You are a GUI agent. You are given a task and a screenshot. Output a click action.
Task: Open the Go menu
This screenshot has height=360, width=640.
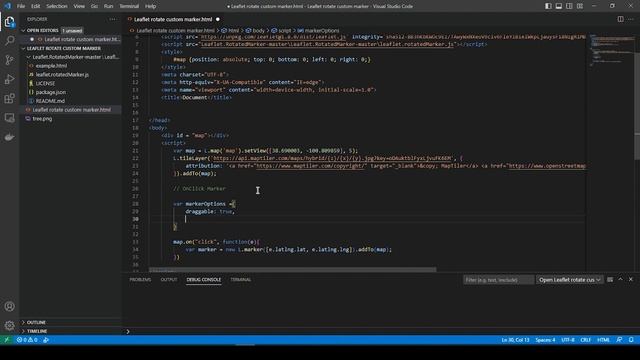[x=94, y=6]
